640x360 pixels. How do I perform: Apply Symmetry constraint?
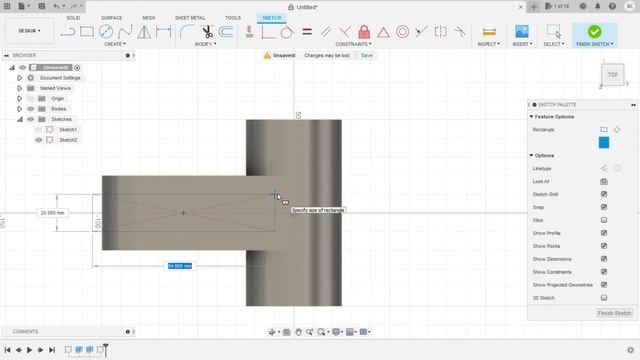pyautogui.click(x=440, y=32)
